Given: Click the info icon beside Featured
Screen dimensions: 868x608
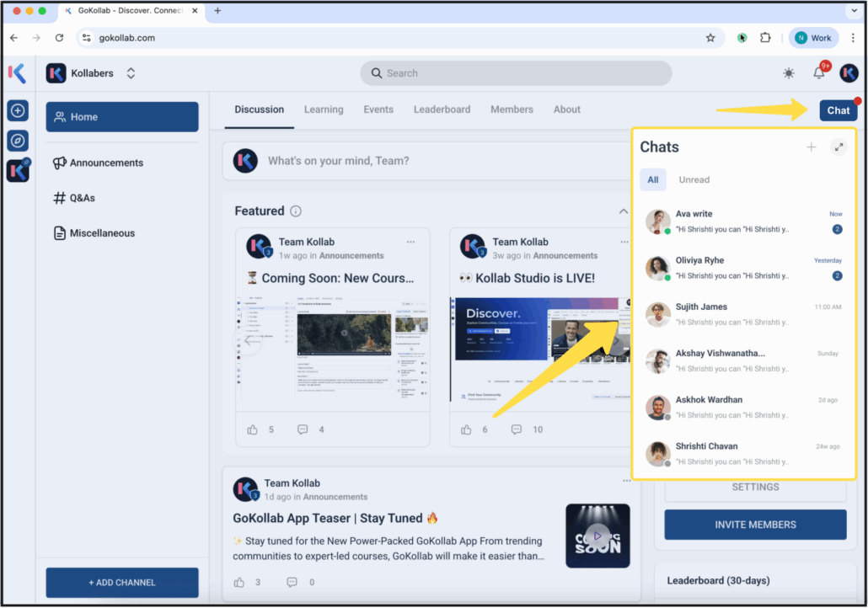Looking at the screenshot, I should (x=296, y=211).
